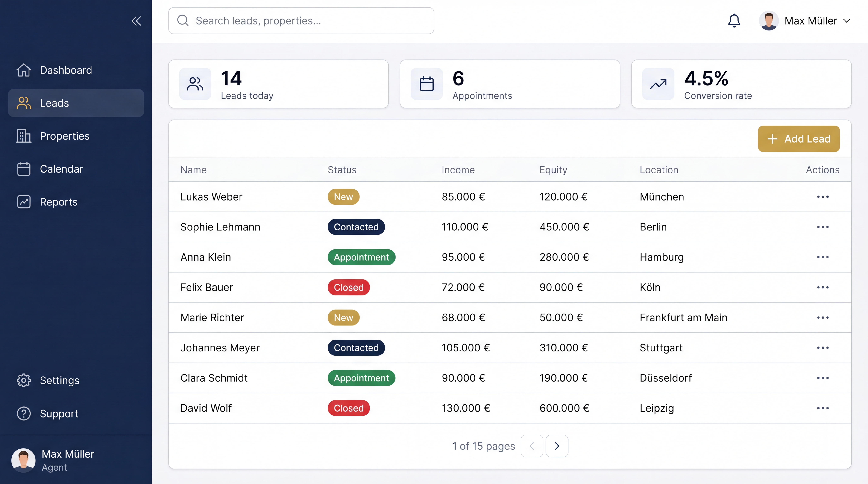Go to previous page of leads
The image size is (868, 484).
(532, 446)
